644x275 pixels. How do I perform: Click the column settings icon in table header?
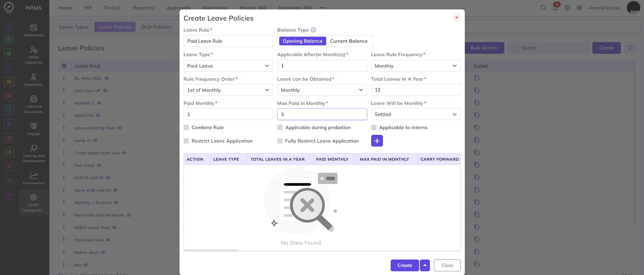pos(64,66)
